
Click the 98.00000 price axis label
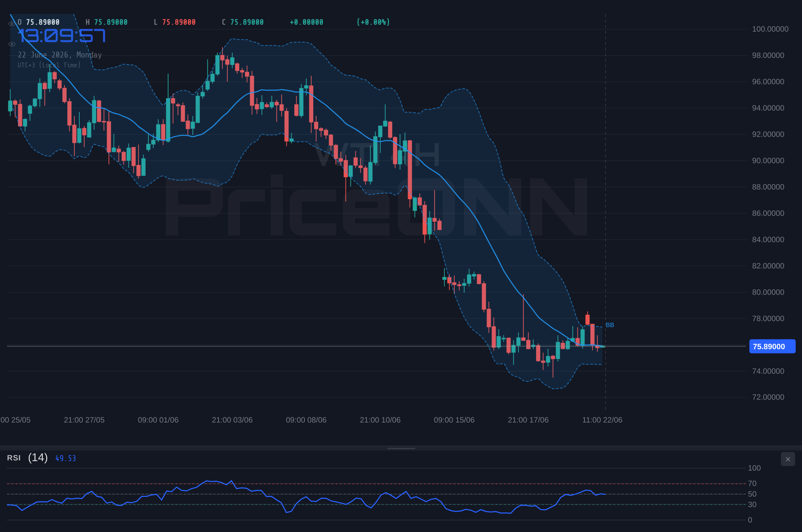point(768,55)
